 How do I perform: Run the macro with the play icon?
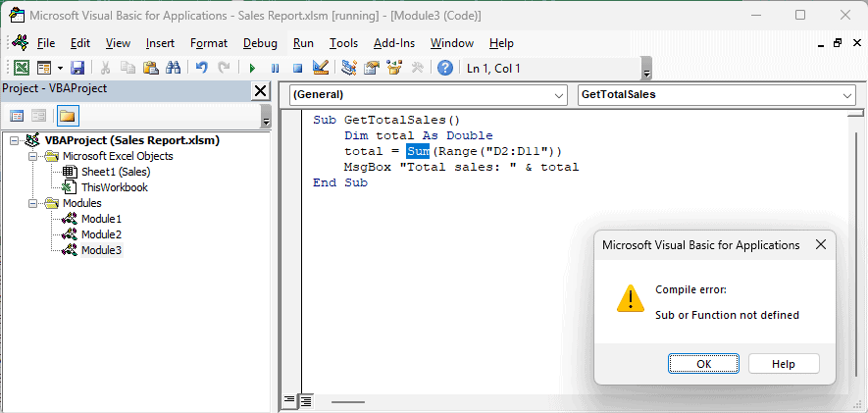252,68
